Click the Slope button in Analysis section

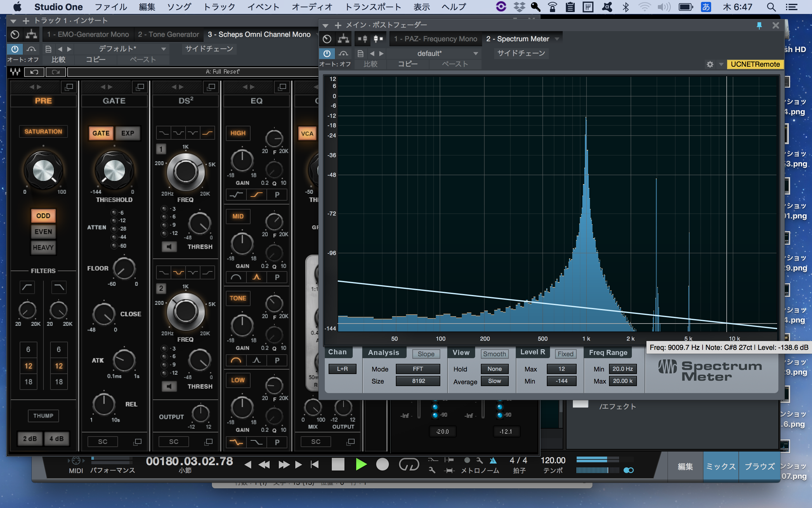426,354
